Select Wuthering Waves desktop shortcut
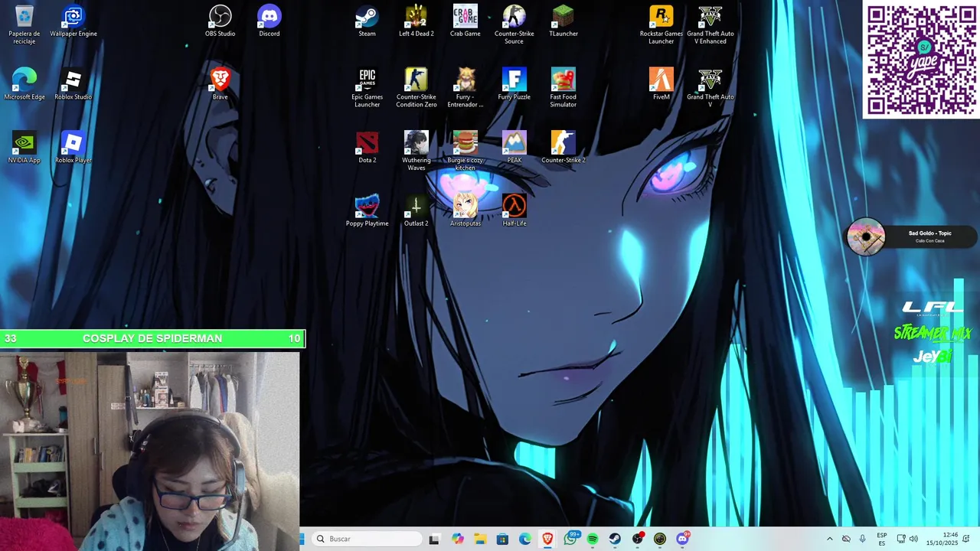Viewport: 980px width, 551px height. coord(416,151)
